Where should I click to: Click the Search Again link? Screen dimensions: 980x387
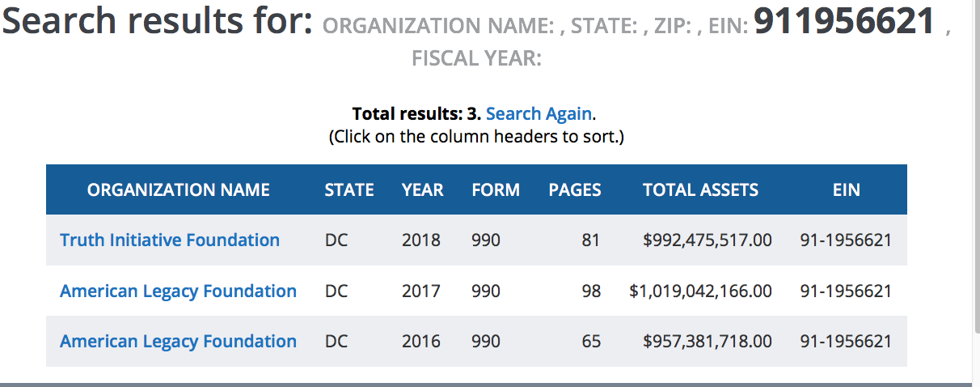pos(539,114)
